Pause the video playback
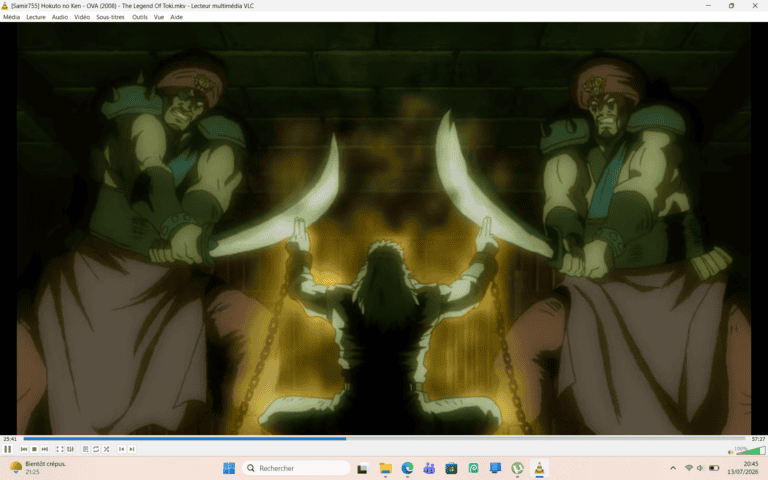Screen dimensions: 768x480 coord(7,449)
